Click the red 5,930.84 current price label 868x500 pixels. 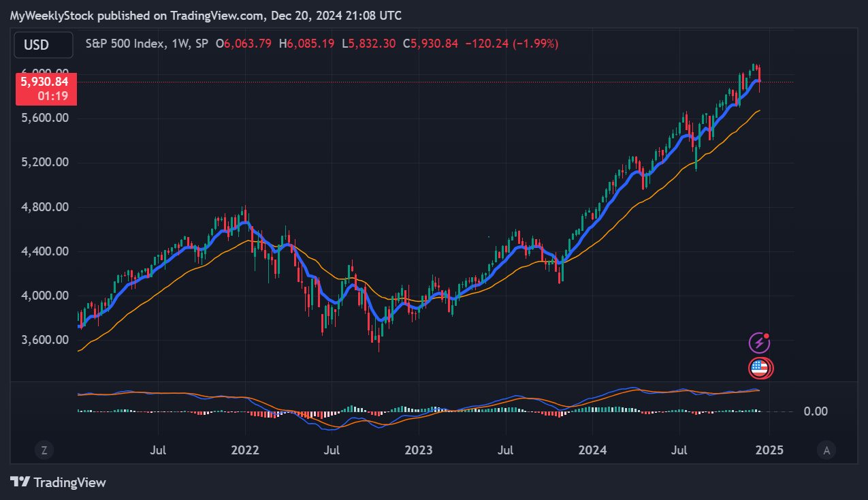click(44, 82)
